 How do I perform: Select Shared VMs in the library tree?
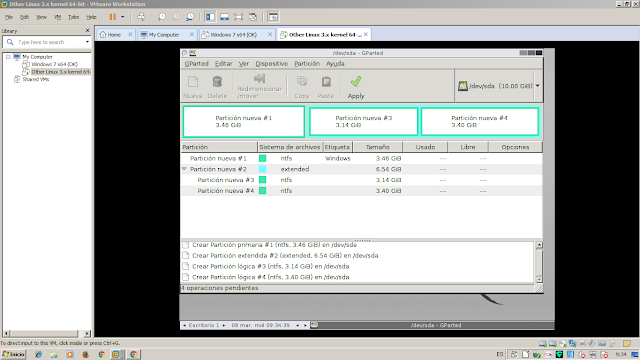click(36, 79)
